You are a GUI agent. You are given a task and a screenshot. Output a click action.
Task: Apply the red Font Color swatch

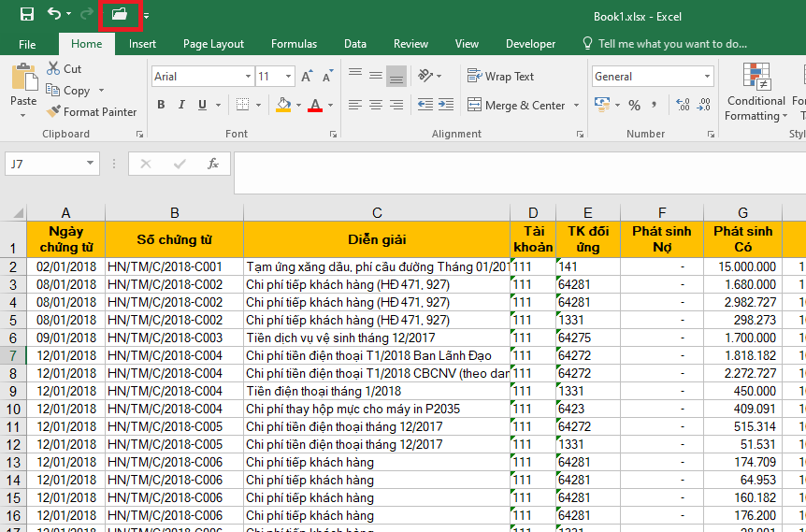[x=314, y=105]
